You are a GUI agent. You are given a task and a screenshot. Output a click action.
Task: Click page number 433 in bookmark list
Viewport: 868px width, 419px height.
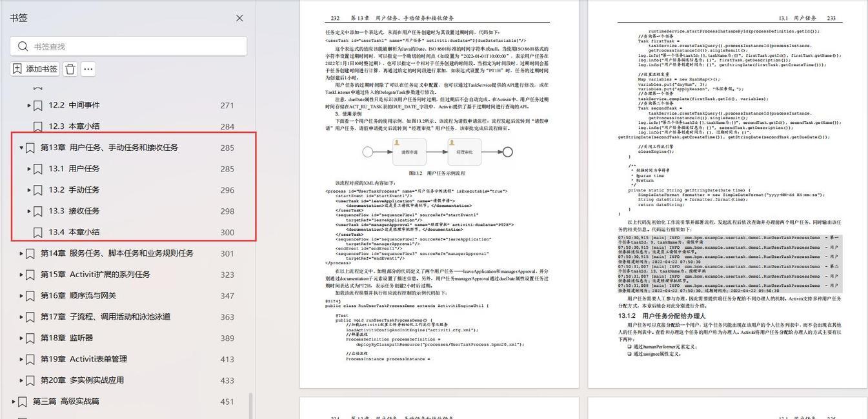coord(227,380)
